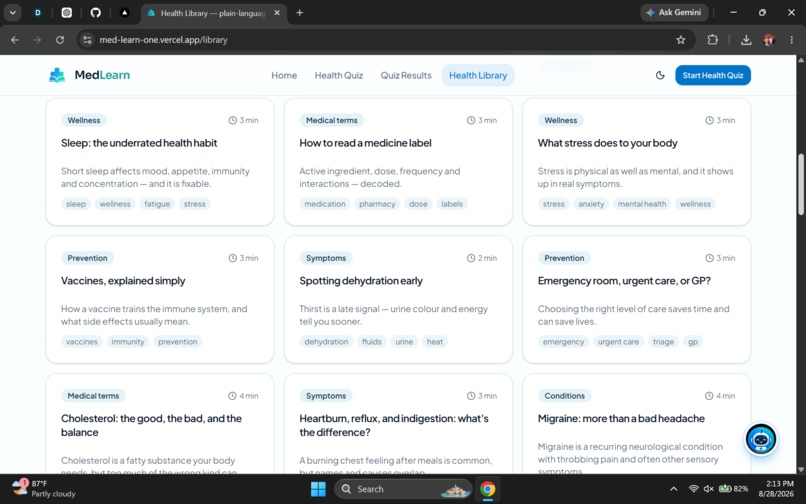Click the MedLearn logo icon

click(57, 75)
